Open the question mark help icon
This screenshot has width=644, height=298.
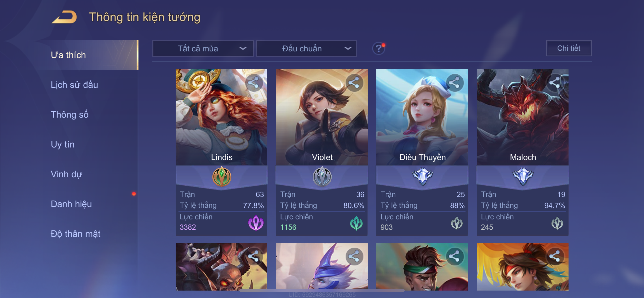(379, 48)
